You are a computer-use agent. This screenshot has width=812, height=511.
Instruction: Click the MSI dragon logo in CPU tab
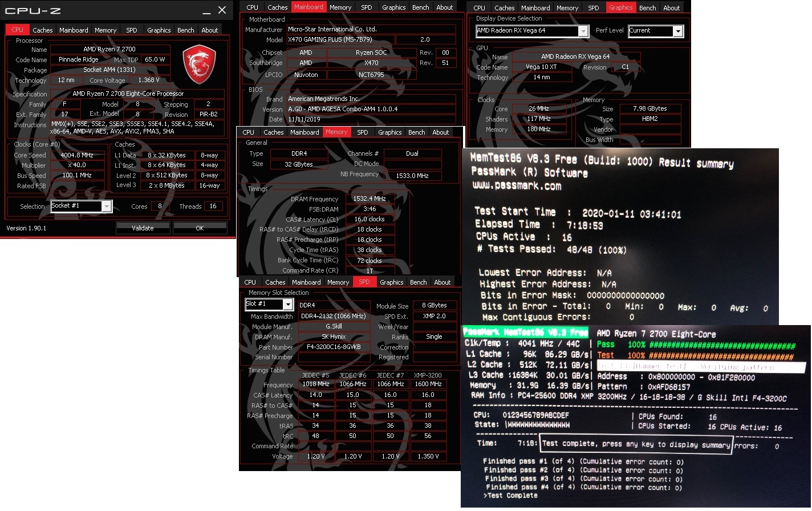point(199,66)
